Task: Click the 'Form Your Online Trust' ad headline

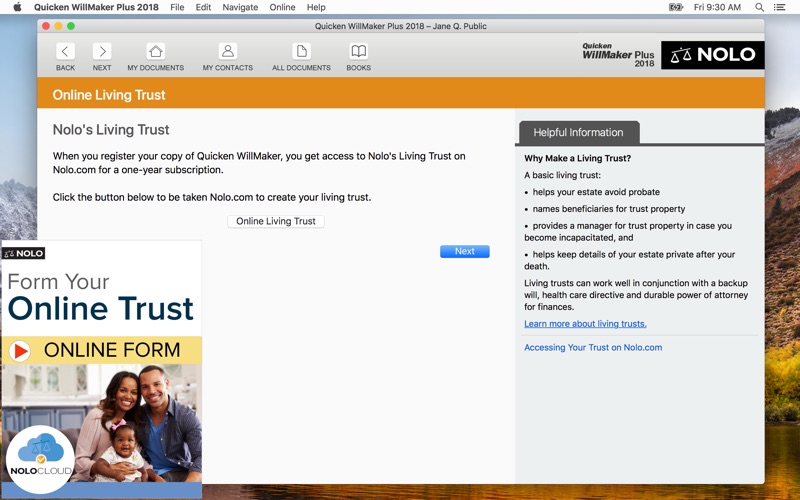Action: point(101,297)
